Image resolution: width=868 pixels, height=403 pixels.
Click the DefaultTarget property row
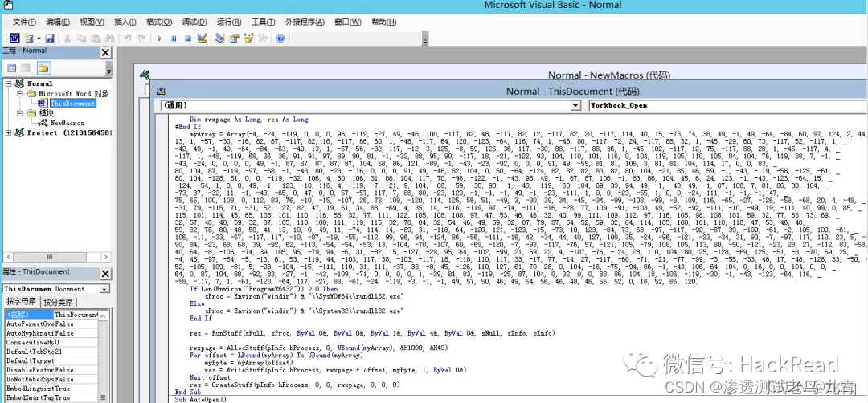[x=51, y=361]
